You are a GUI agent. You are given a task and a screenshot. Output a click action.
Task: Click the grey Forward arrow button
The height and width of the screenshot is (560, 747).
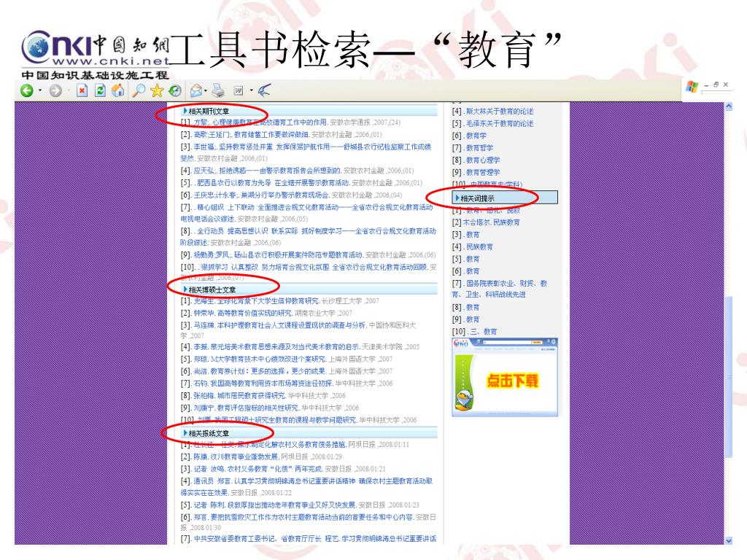coord(55,90)
